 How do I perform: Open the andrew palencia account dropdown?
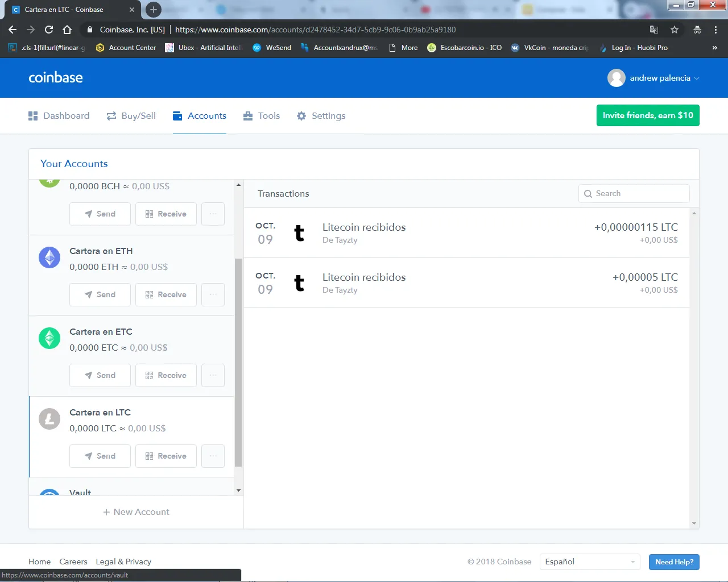point(653,78)
